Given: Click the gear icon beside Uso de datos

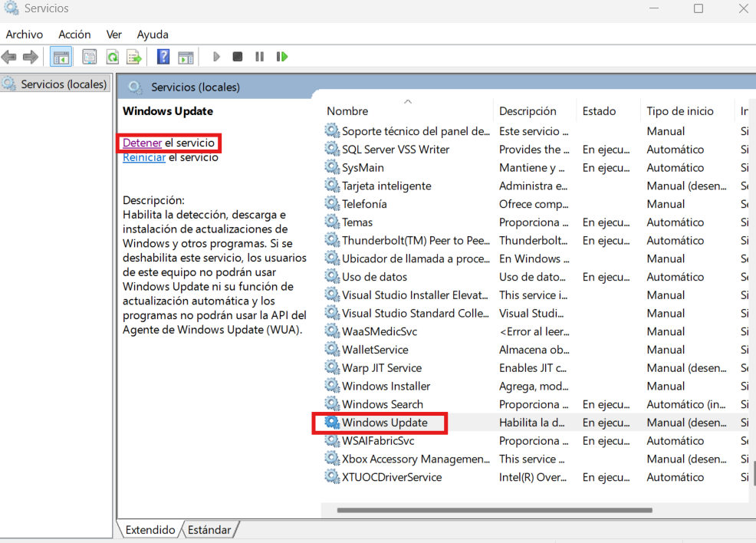Looking at the screenshot, I should tap(332, 276).
